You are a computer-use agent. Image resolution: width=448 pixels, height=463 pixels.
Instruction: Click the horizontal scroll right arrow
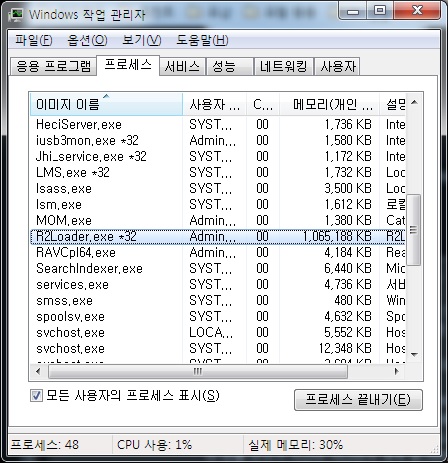coord(396,371)
